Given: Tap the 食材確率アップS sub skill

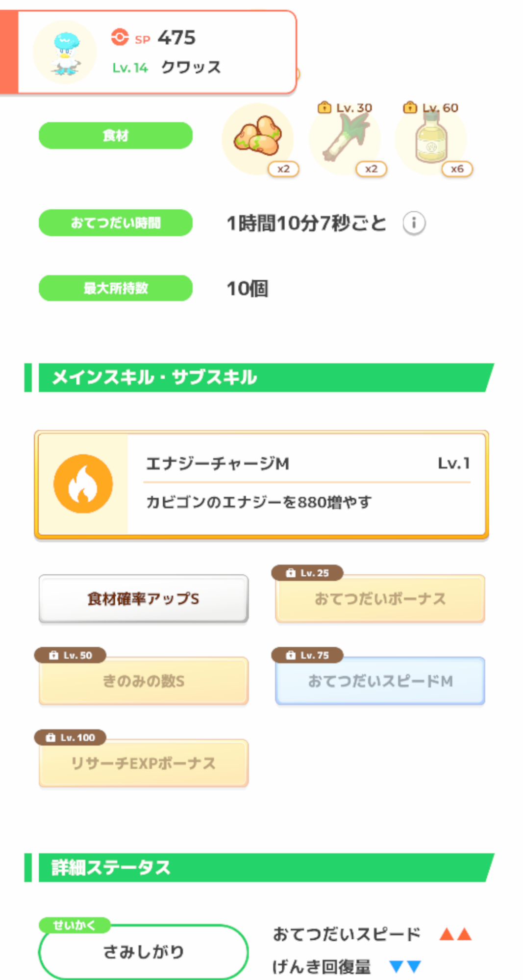Looking at the screenshot, I should coord(144,599).
